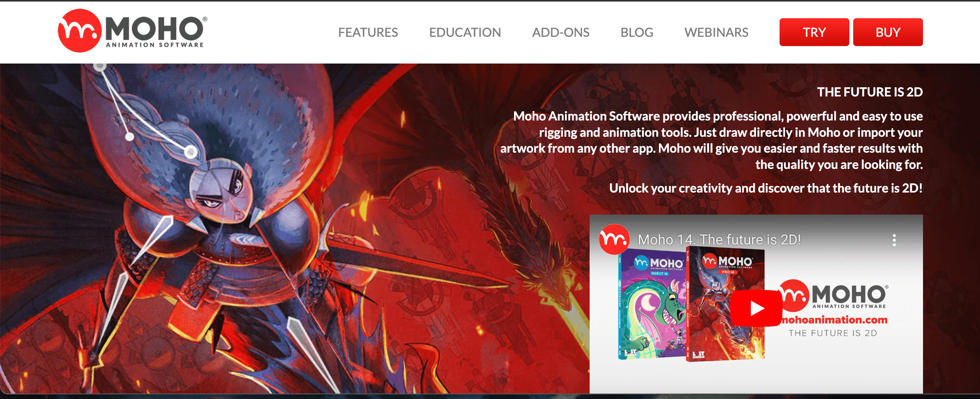Open the Blog page

point(637,32)
